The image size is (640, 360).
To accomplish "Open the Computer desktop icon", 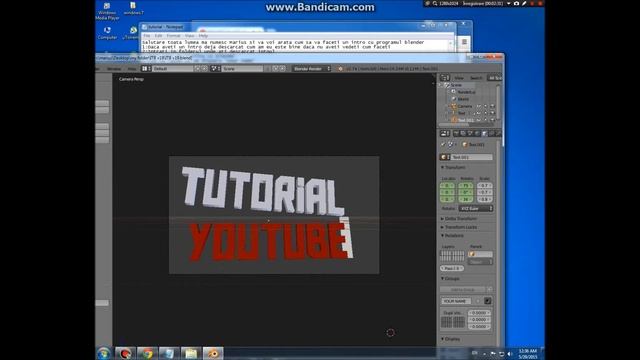I will coord(107,33).
